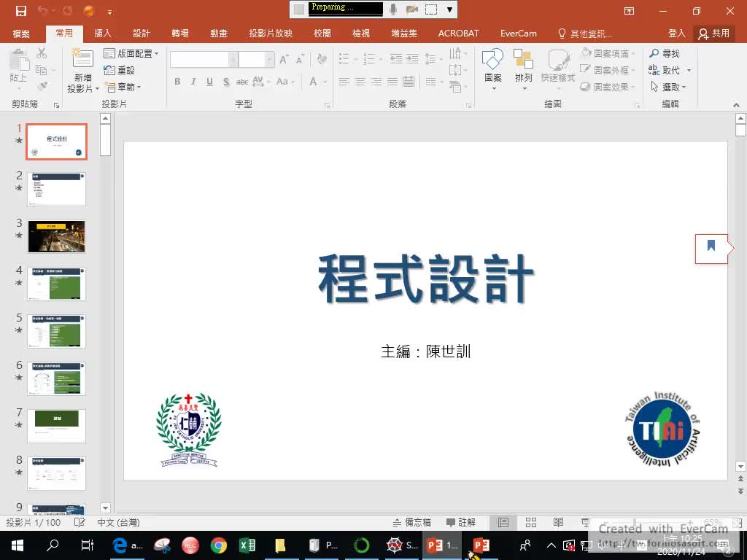Click Tell me search box
The height and width of the screenshot is (560, 747).
(586, 34)
